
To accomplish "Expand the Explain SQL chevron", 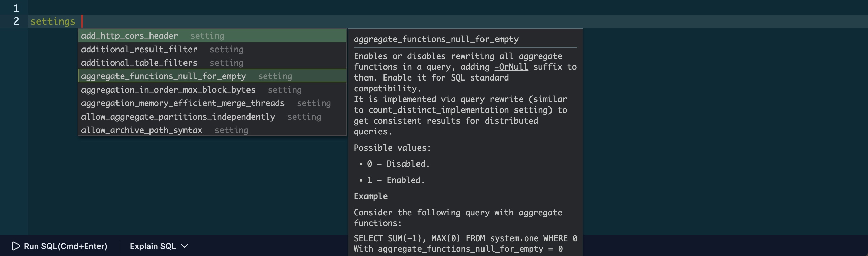I will coord(185,247).
